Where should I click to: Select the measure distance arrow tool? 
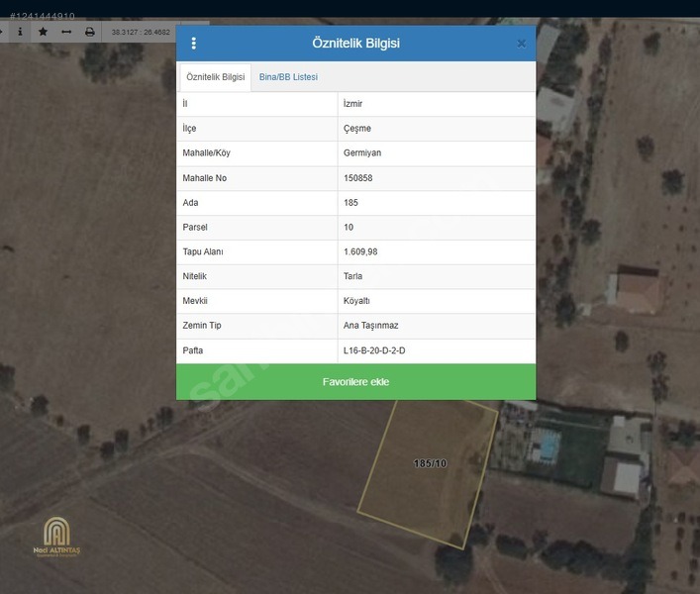pos(66,32)
